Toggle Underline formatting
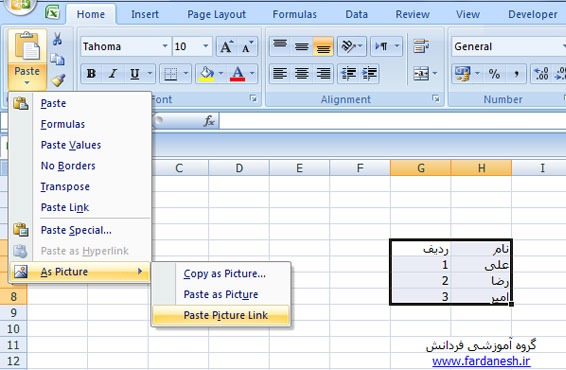This screenshot has width=566, height=370. (134, 74)
